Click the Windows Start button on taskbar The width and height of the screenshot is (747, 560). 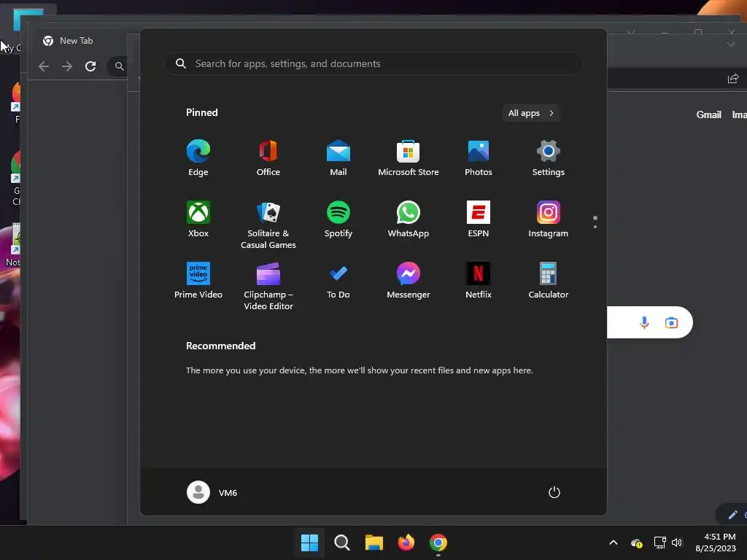coord(309,542)
